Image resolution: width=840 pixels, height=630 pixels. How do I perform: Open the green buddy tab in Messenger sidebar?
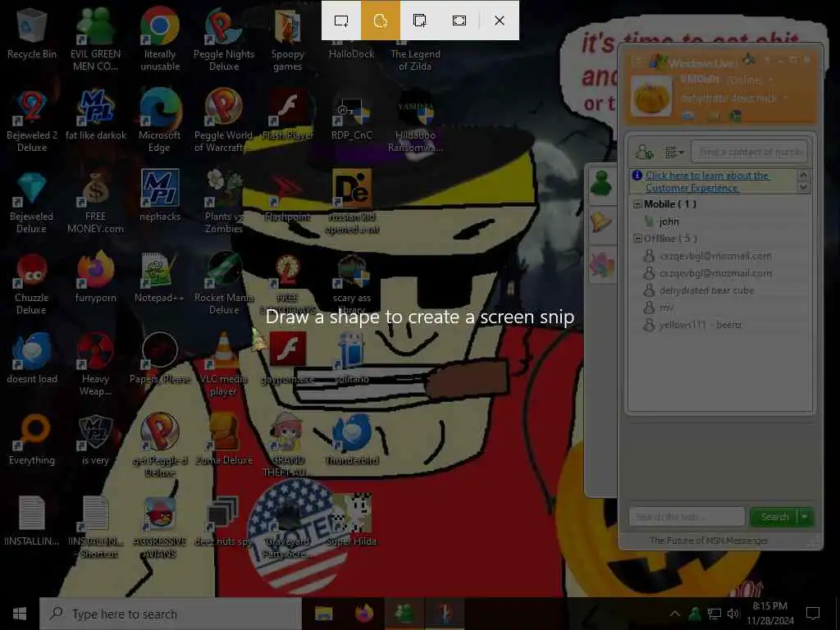tap(601, 185)
